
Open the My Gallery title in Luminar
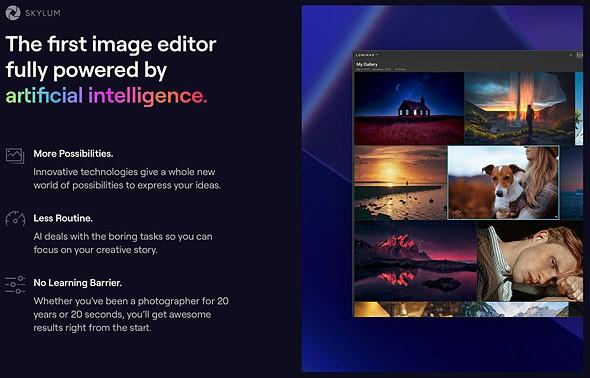(367, 64)
